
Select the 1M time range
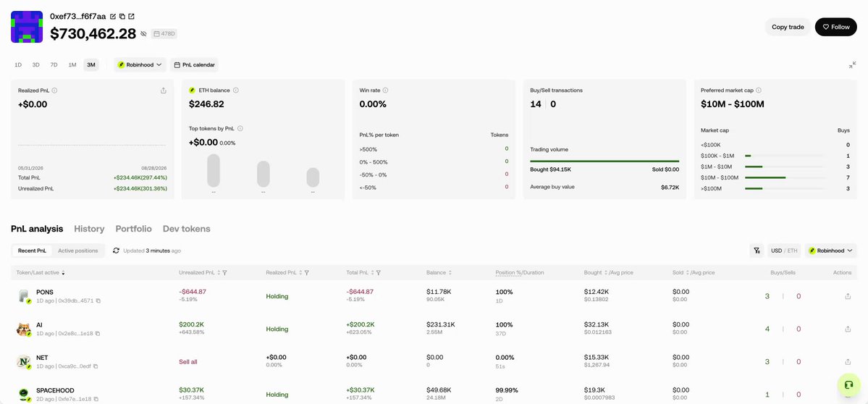(72, 64)
